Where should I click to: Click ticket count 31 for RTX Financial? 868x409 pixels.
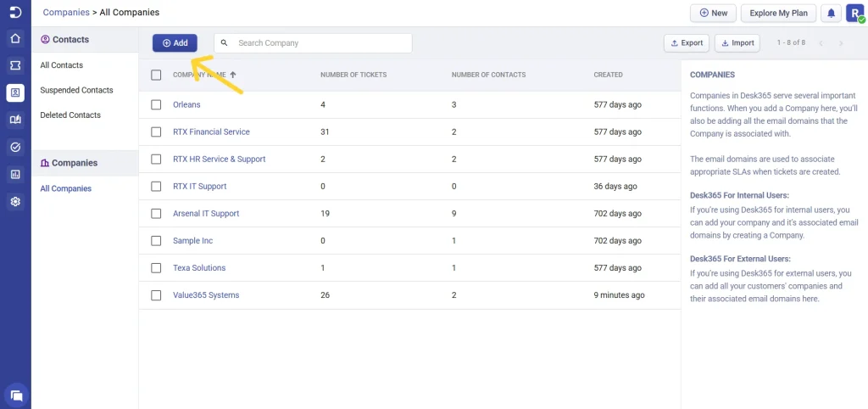[325, 132]
